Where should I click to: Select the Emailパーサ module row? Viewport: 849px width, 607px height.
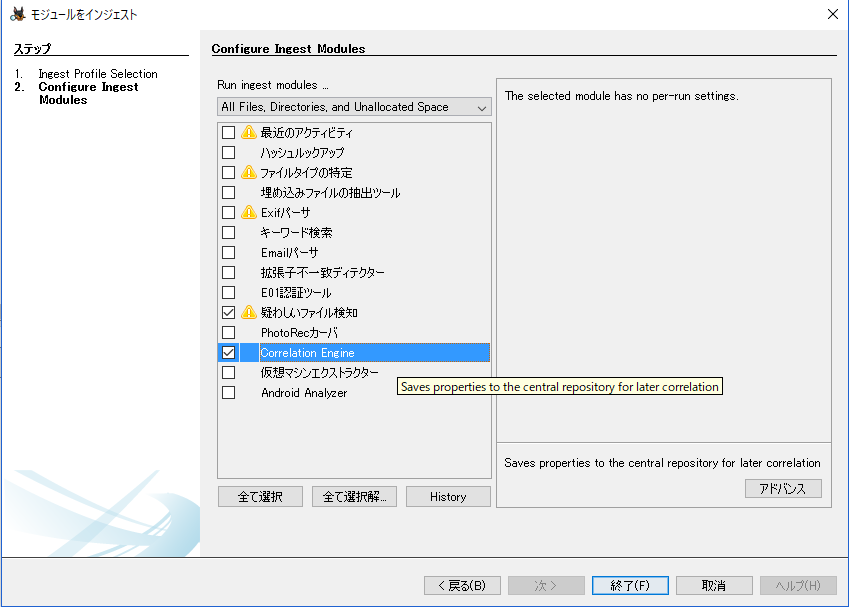click(354, 253)
